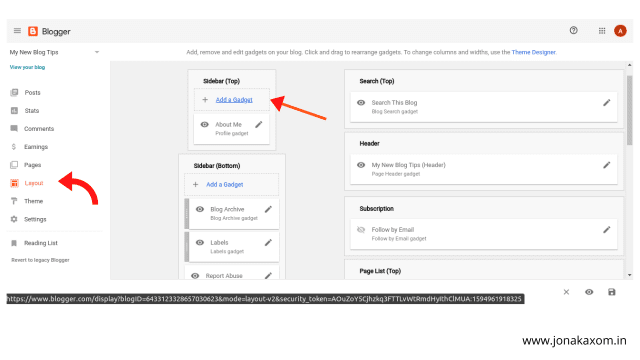Expand the My New Blog Tips dropdown

pyautogui.click(x=97, y=52)
